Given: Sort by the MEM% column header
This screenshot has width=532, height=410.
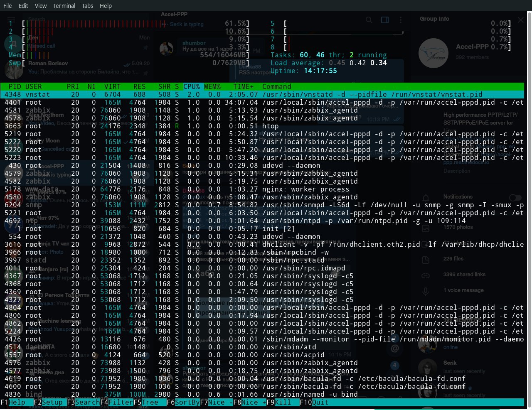Looking at the screenshot, I should click(x=212, y=86).
